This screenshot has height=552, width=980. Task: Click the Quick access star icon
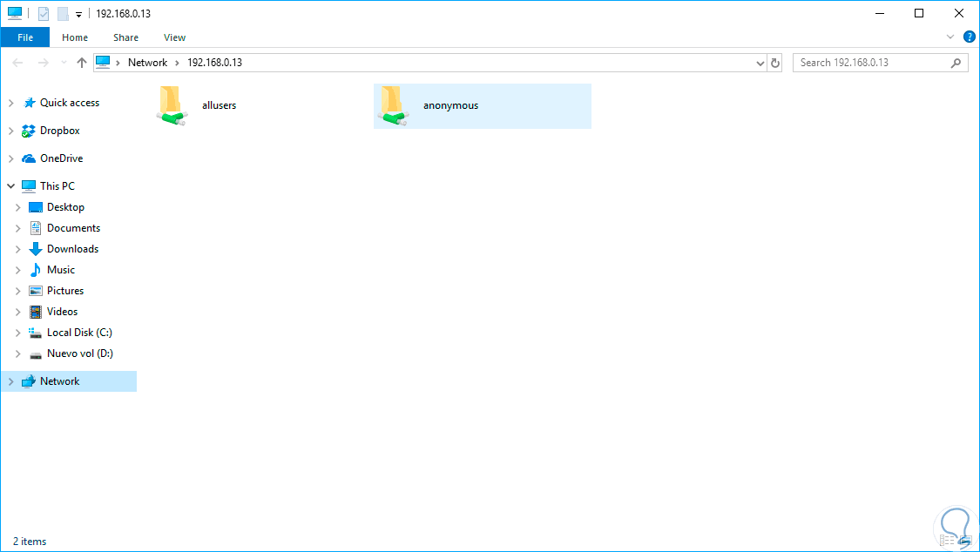click(x=29, y=103)
